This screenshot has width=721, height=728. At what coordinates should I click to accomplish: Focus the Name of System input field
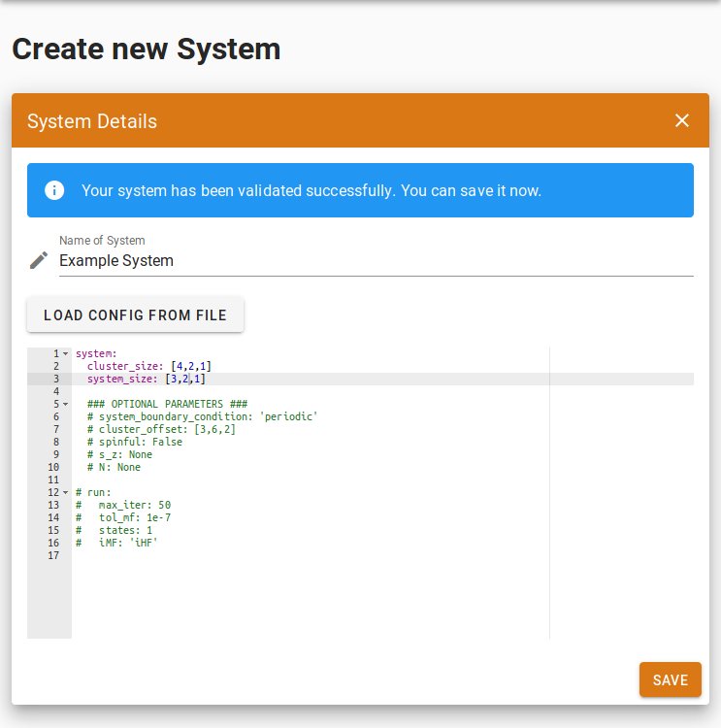click(x=376, y=261)
